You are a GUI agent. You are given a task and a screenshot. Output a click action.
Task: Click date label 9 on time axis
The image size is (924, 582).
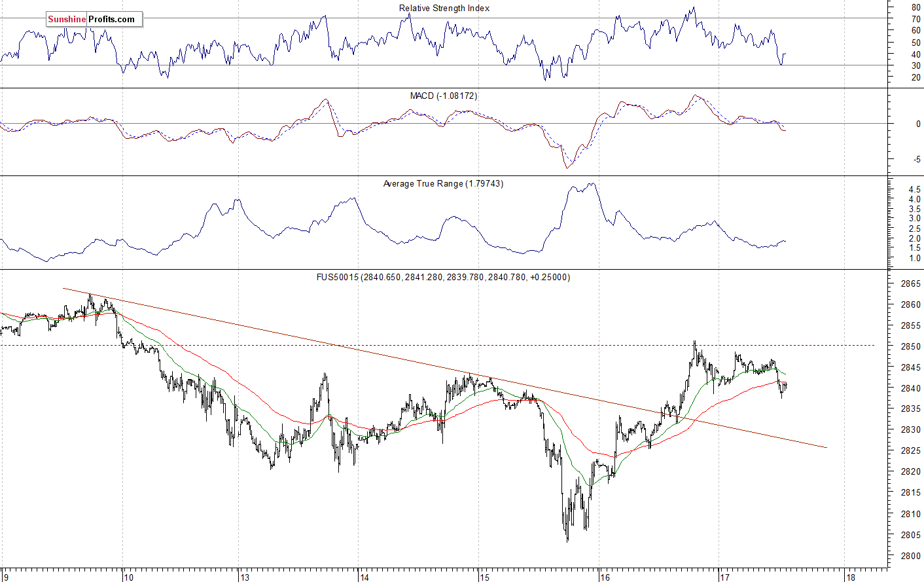(5, 577)
